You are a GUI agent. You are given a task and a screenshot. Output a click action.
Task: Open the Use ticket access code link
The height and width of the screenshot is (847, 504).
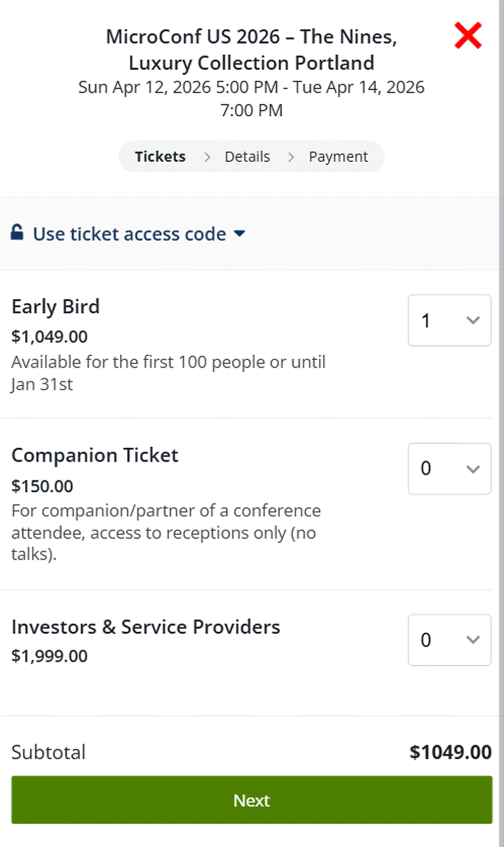pos(129,234)
